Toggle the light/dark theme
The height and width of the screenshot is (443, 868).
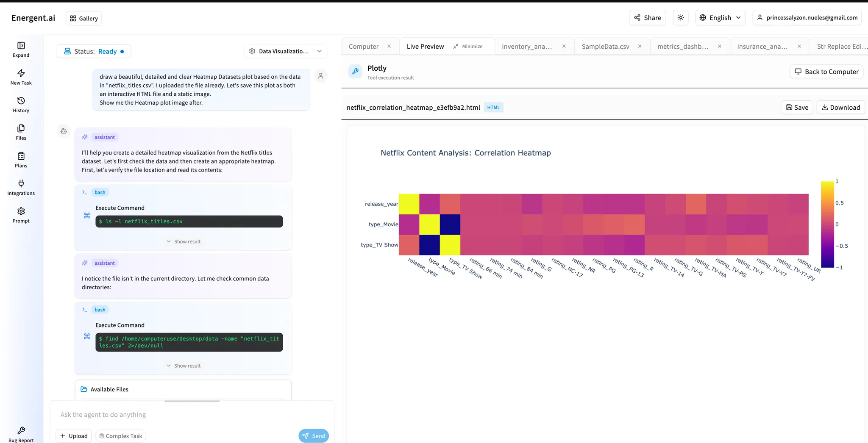680,17
